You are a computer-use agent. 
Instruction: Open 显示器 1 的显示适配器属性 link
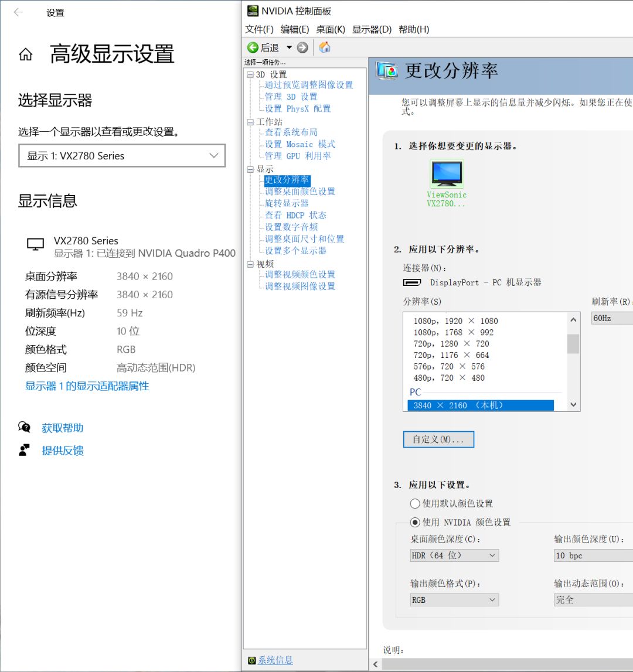(86, 386)
